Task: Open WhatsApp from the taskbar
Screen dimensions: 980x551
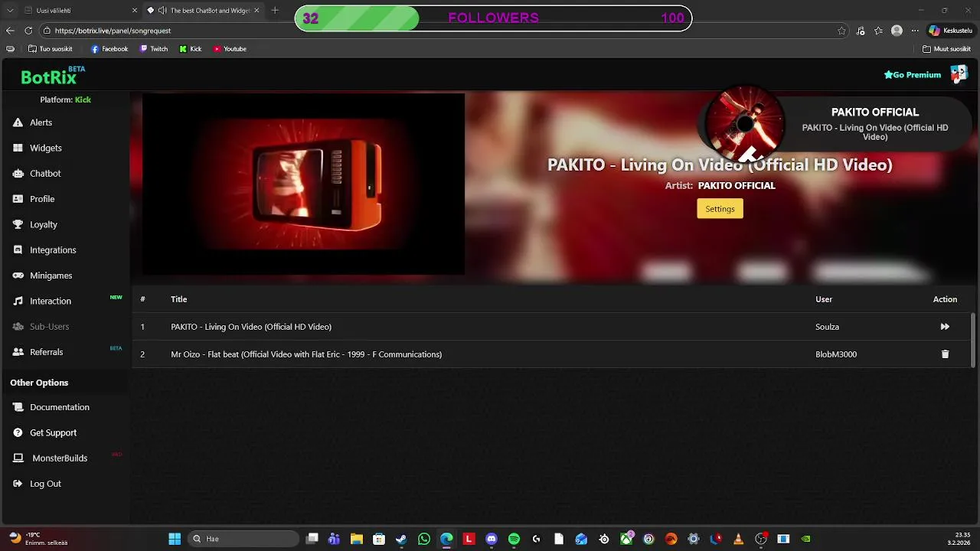Action: click(424, 539)
